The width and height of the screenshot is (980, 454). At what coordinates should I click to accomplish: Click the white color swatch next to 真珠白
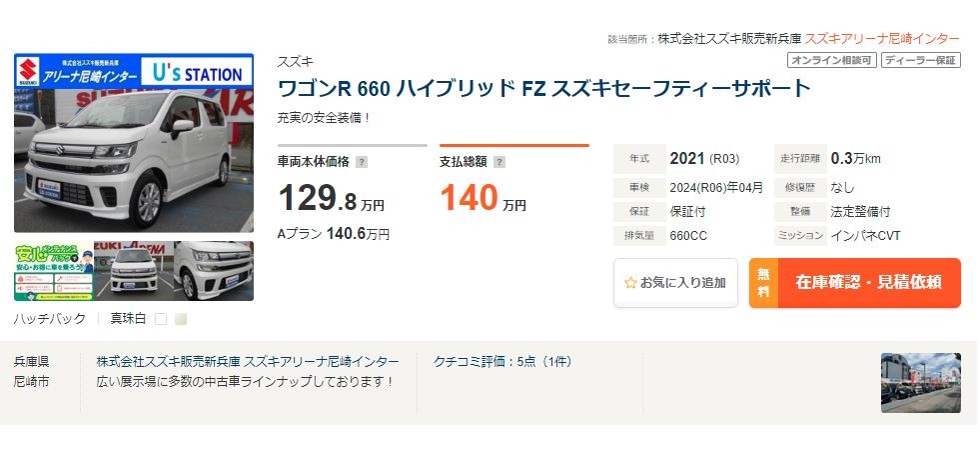pyautogui.click(x=161, y=319)
